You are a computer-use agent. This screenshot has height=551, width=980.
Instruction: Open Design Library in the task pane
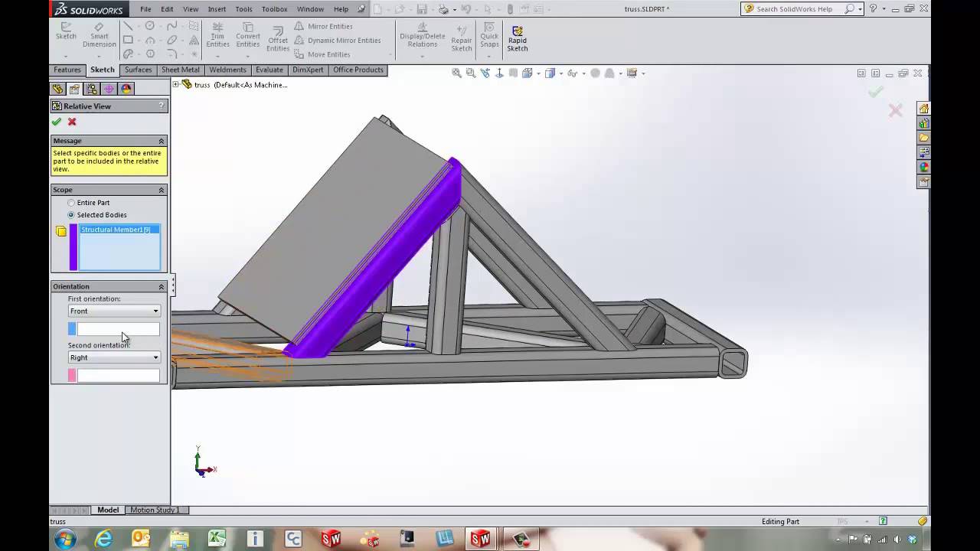tap(924, 123)
